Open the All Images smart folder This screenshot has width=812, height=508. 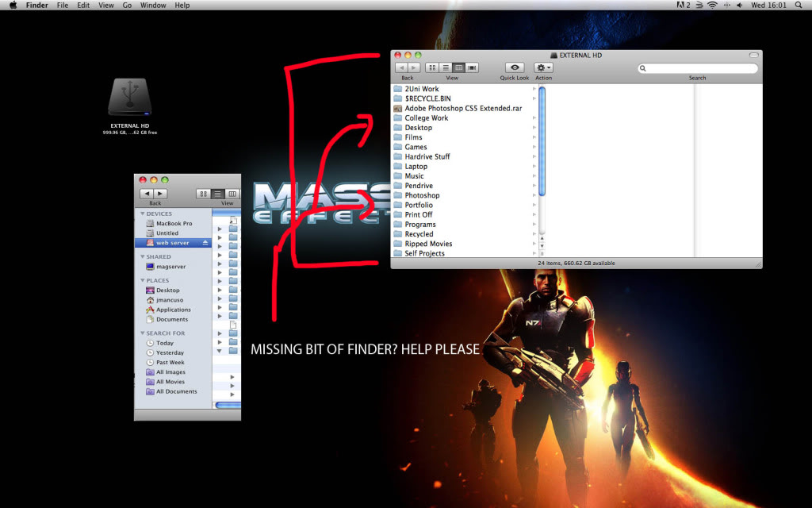(x=173, y=372)
